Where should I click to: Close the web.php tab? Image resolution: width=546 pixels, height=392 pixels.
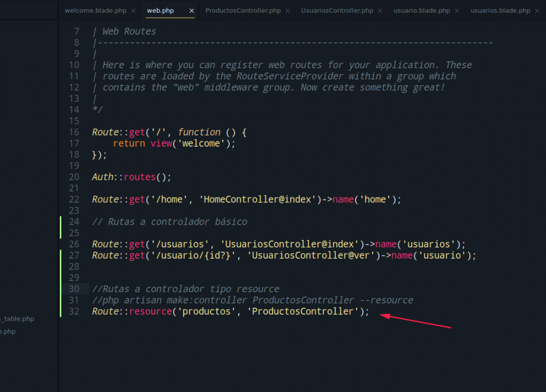[191, 11]
